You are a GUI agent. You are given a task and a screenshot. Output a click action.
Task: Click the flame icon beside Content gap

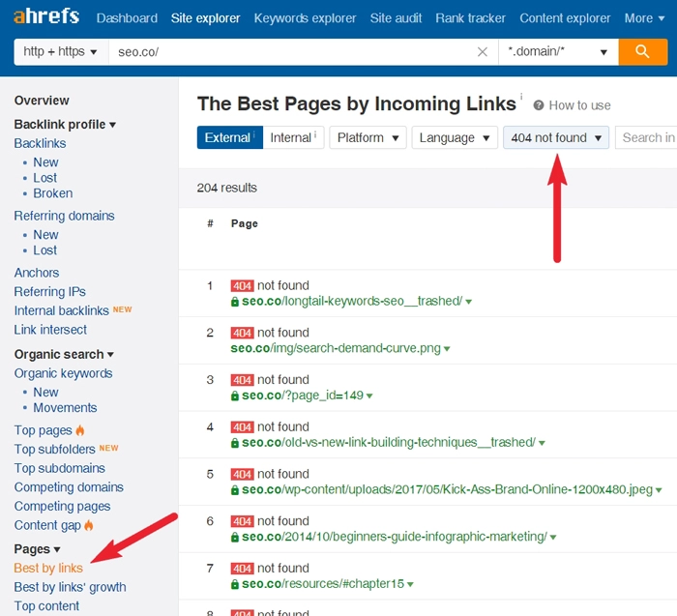[x=89, y=525]
